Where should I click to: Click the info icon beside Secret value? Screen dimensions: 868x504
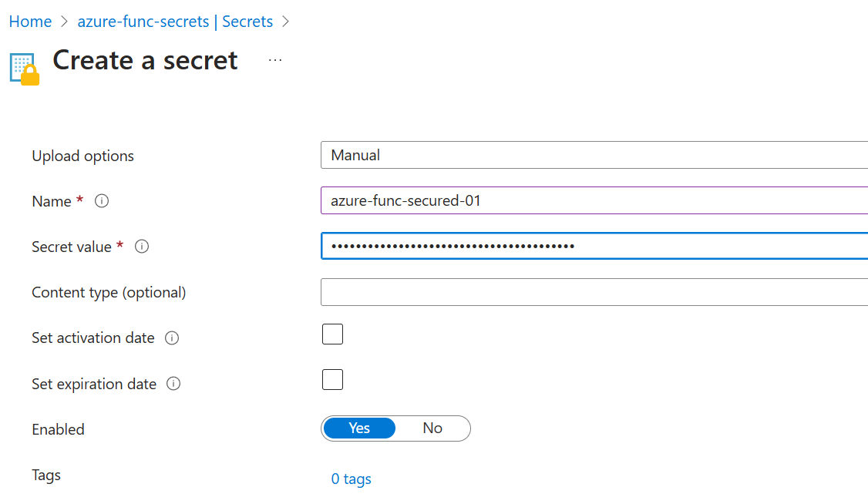tap(142, 247)
